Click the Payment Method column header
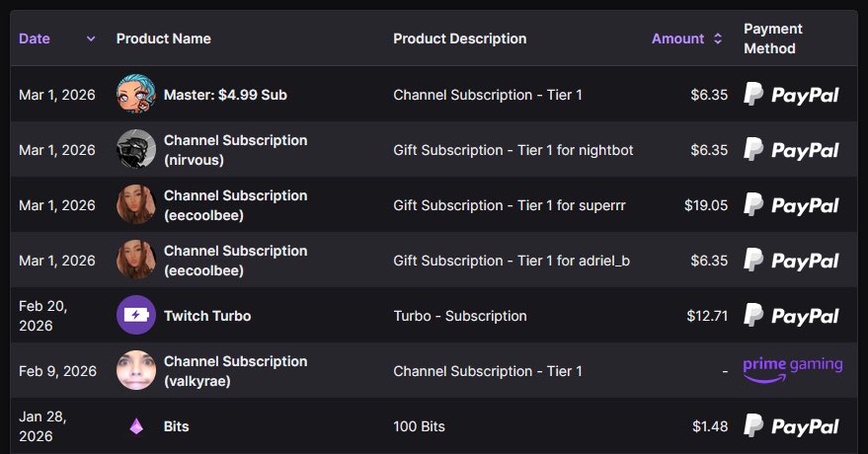The width and height of the screenshot is (868, 454). (x=772, y=38)
